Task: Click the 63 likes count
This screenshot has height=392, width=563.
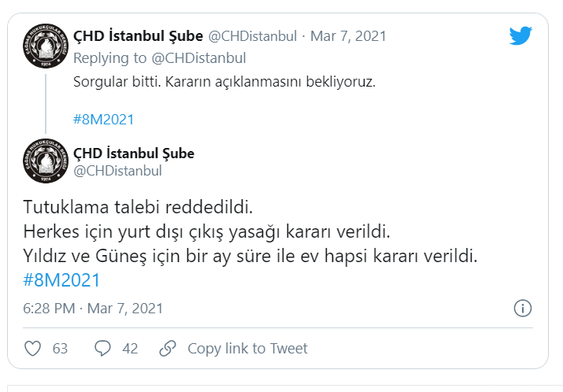Action: tap(60, 349)
